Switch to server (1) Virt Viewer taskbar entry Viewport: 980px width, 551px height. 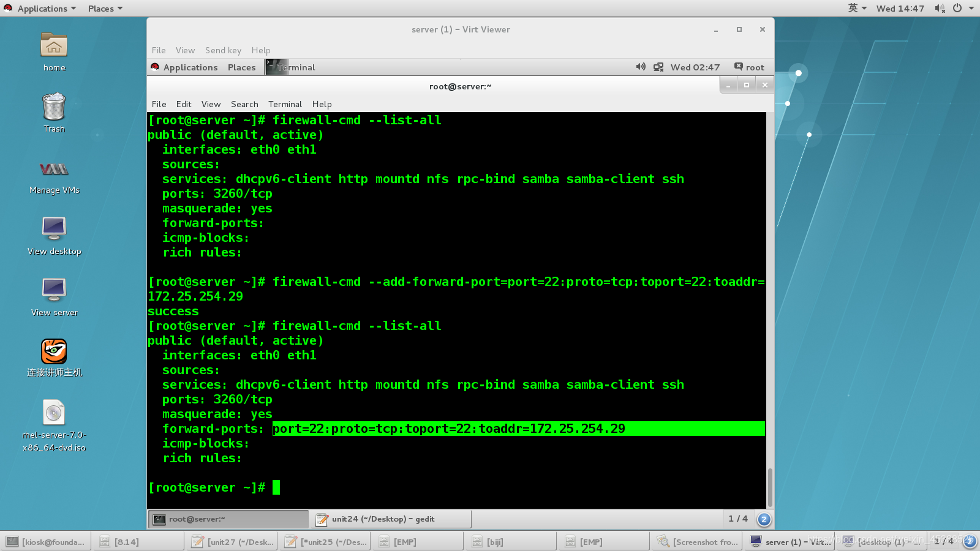coord(791,541)
